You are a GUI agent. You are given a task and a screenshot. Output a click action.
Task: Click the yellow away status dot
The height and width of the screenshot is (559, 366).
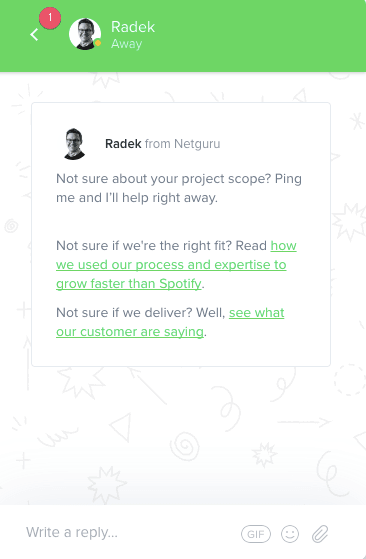97,43
